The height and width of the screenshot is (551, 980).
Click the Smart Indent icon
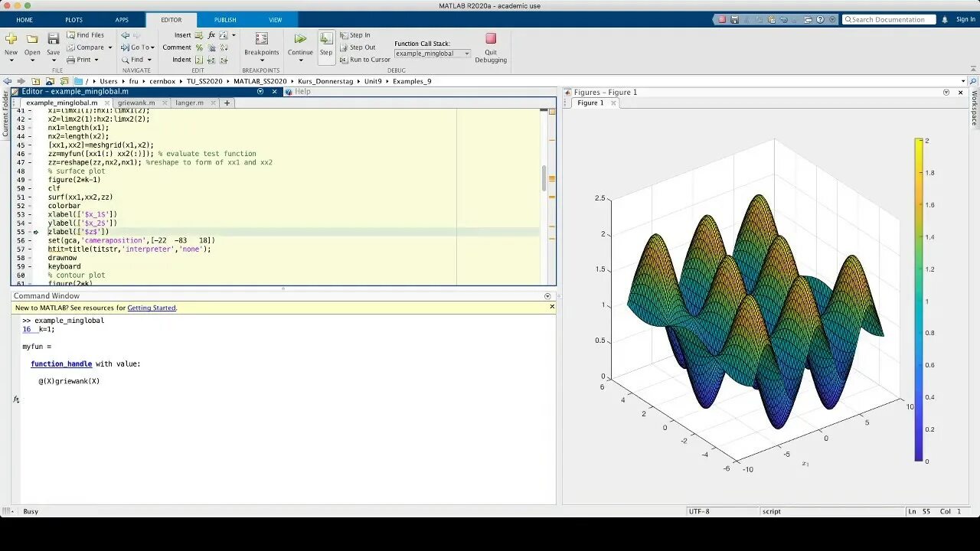[199, 60]
